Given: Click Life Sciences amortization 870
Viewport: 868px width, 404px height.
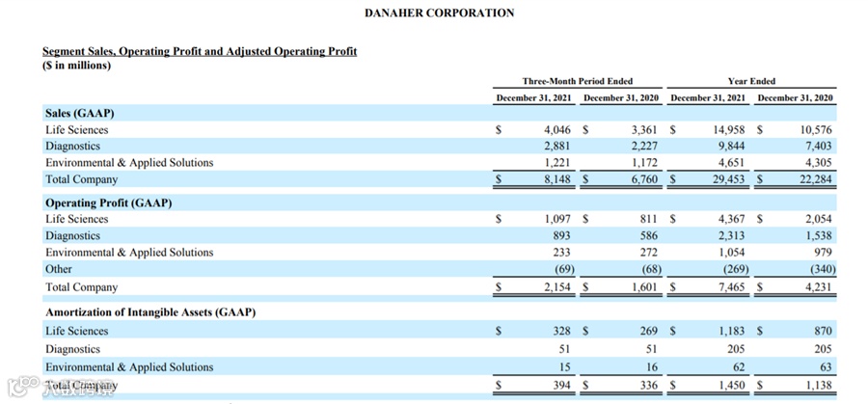Looking at the screenshot, I should [x=823, y=331].
